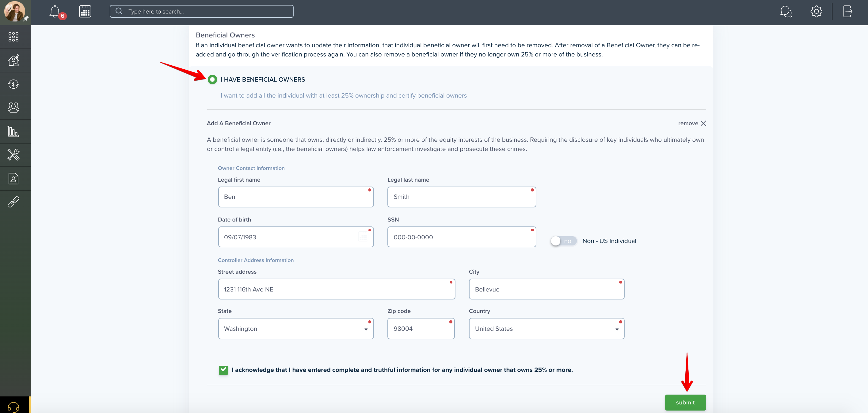This screenshot has width=868, height=413.
Task: Click the Non - US Individual label
Action: (609, 241)
